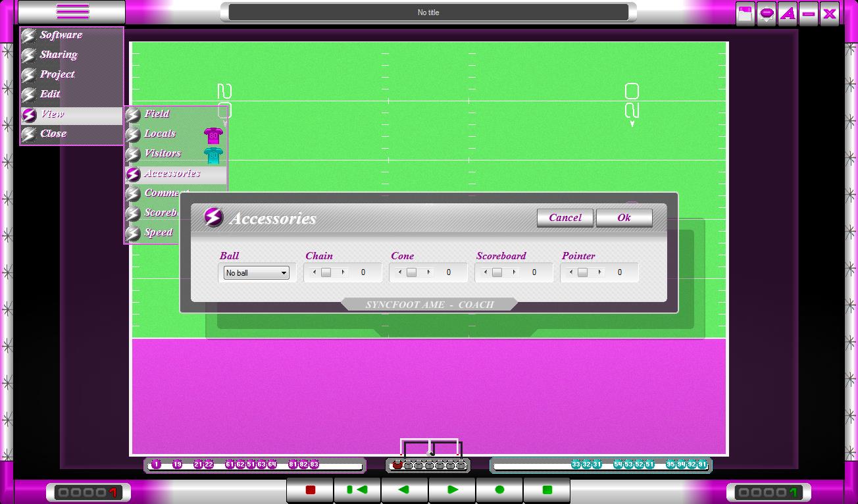The width and height of the screenshot is (858, 504).
Task: Decrease Cone count with left arrow
Action: pyautogui.click(x=400, y=272)
